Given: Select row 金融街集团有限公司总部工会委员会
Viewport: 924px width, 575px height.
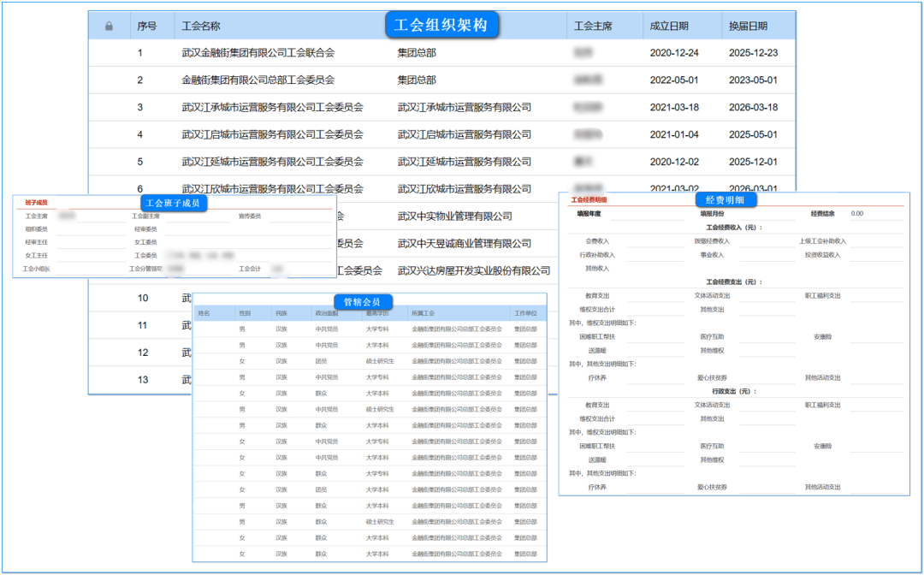Looking at the screenshot, I should coord(442,80).
